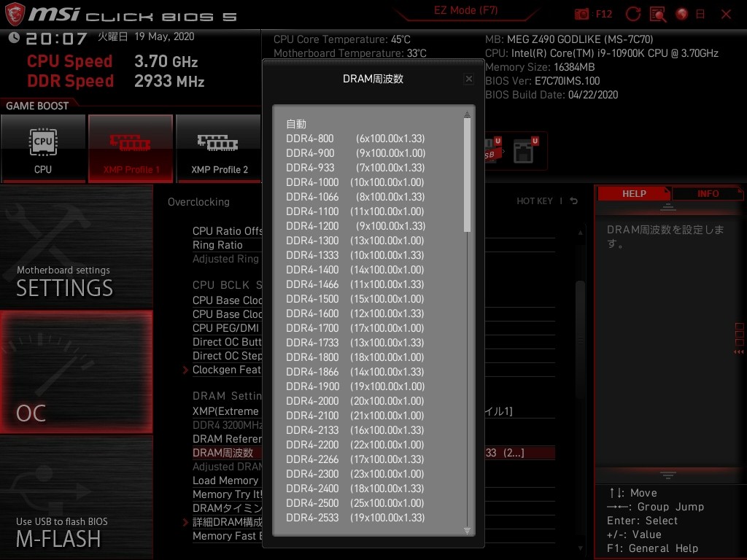Select DDR4-1100 option
The image size is (747, 560).
click(355, 211)
